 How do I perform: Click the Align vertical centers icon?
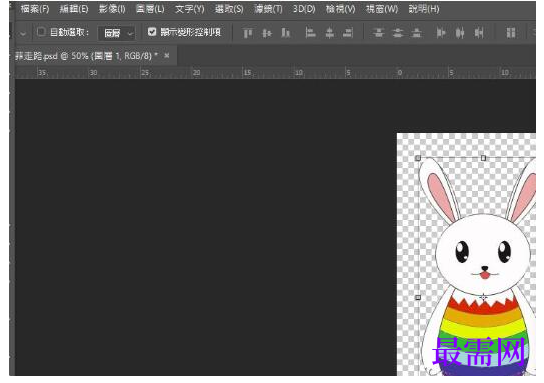267,33
